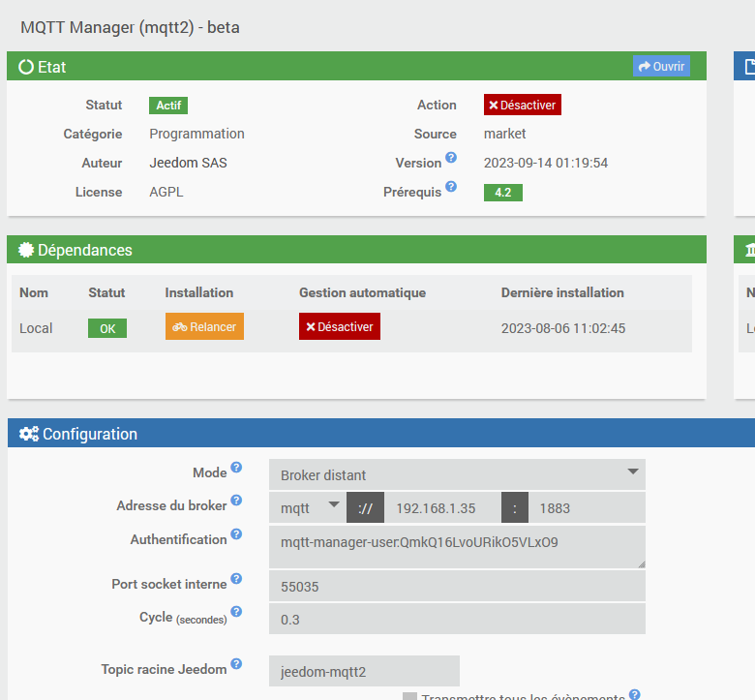Click the broker port field 1883

pyautogui.click(x=587, y=507)
